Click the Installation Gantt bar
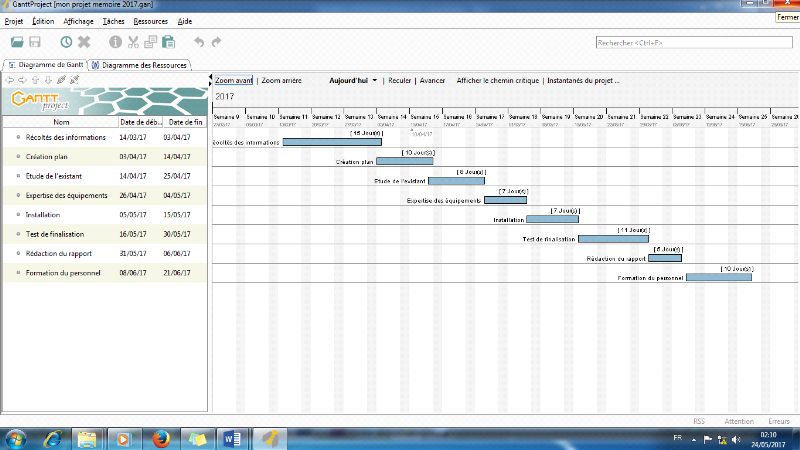800x450 pixels. 553,219
